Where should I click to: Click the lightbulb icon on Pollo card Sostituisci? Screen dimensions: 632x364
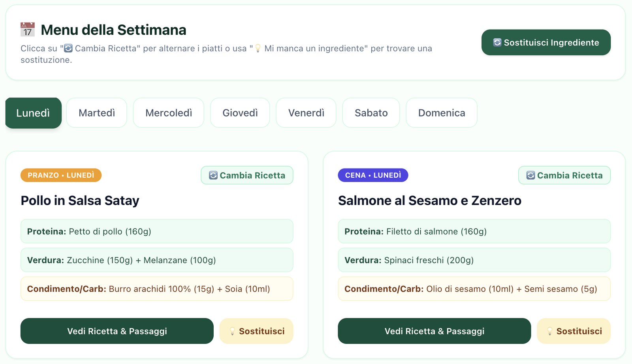[x=233, y=331]
